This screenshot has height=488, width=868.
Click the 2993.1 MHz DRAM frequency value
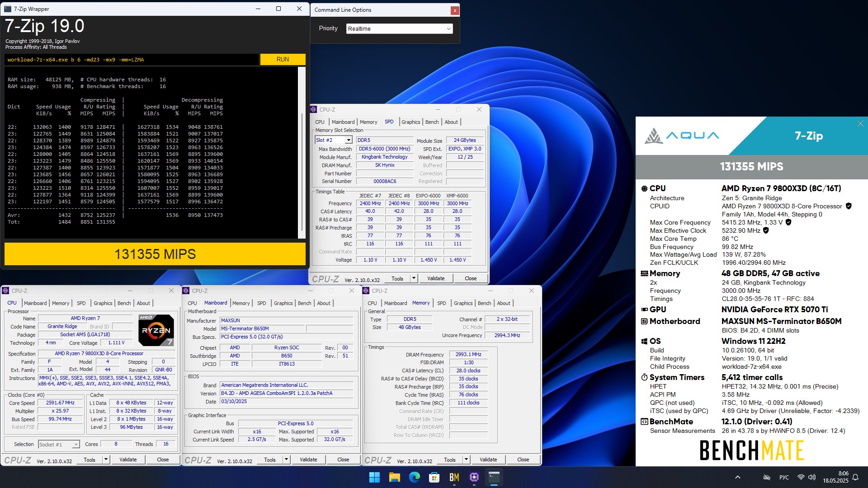click(468, 354)
